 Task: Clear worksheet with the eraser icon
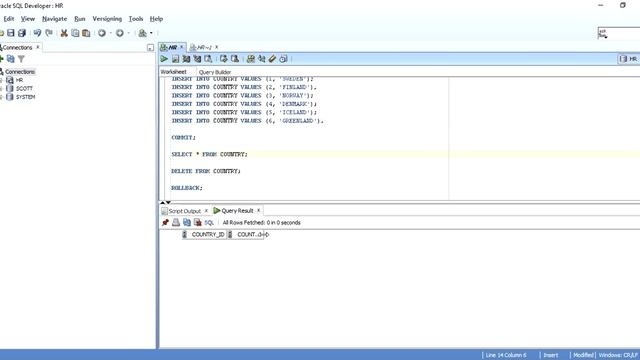[272, 59]
